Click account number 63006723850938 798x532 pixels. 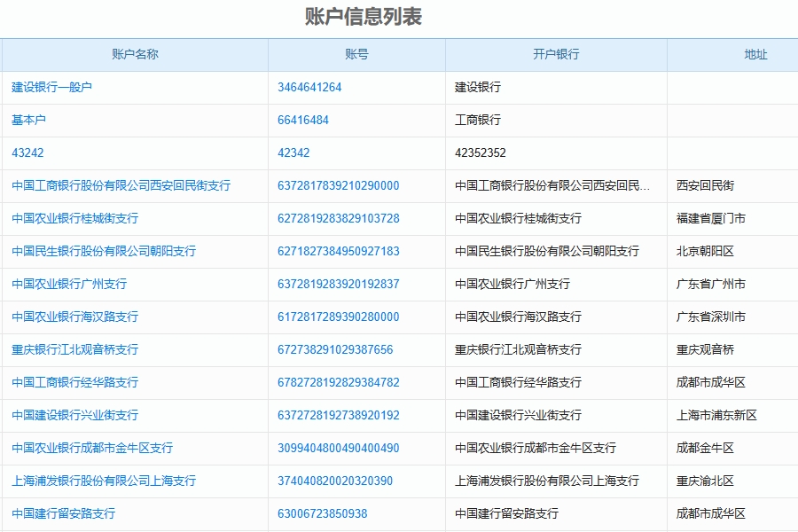click(323, 513)
